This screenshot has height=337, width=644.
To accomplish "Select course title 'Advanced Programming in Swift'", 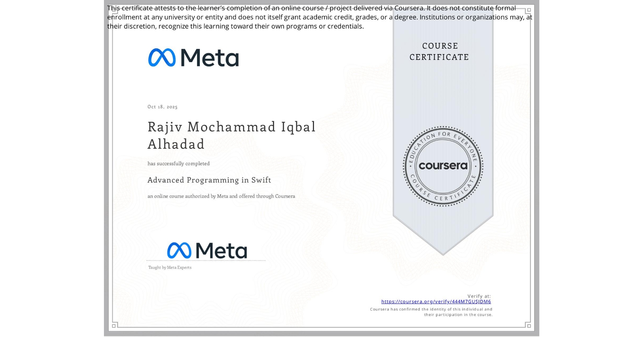I will (x=209, y=180).
